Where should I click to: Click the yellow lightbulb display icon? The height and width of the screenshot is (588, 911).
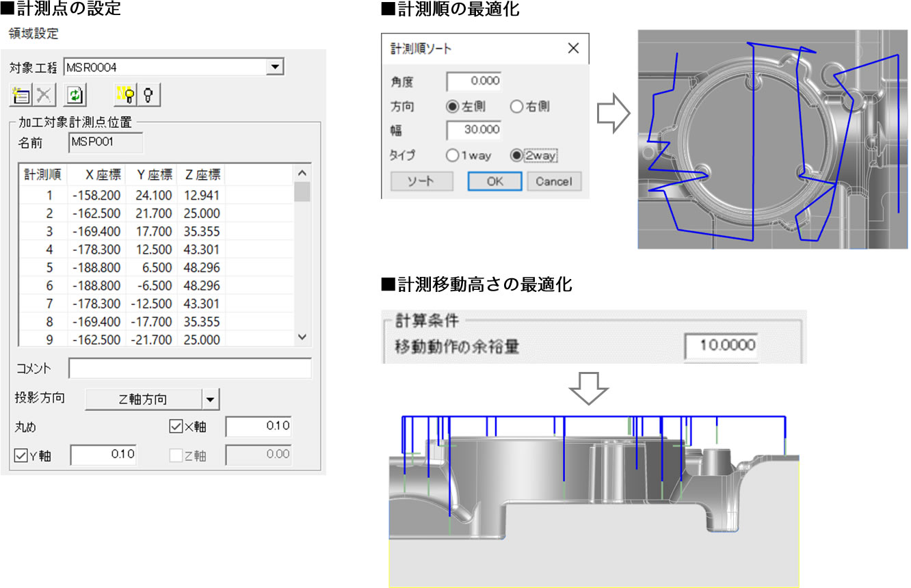125,95
